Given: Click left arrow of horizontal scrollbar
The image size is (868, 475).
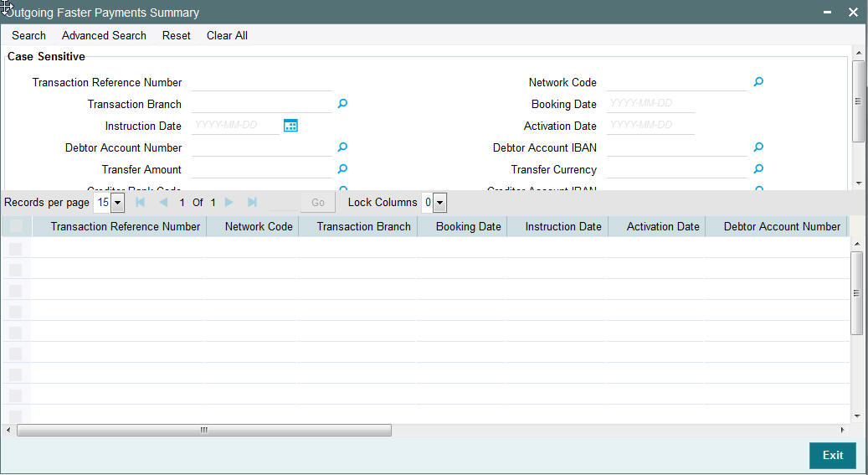Looking at the screenshot, I should point(8,430).
